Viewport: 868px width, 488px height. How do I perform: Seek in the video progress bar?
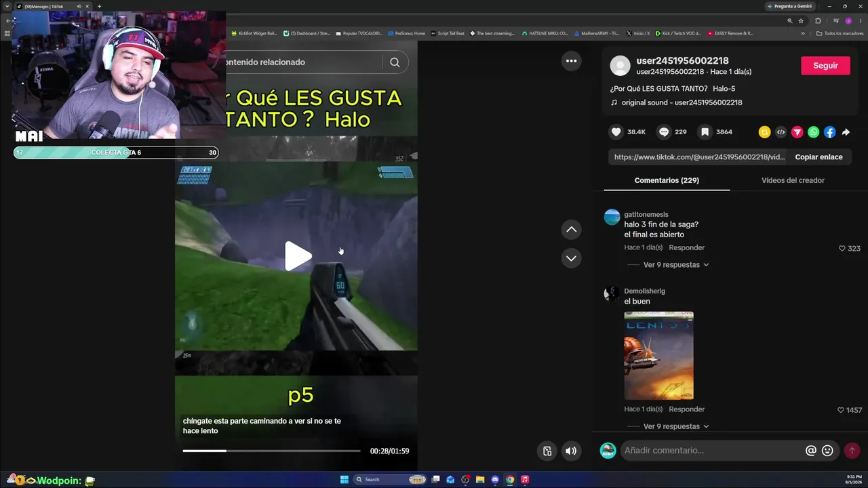tap(271, 451)
